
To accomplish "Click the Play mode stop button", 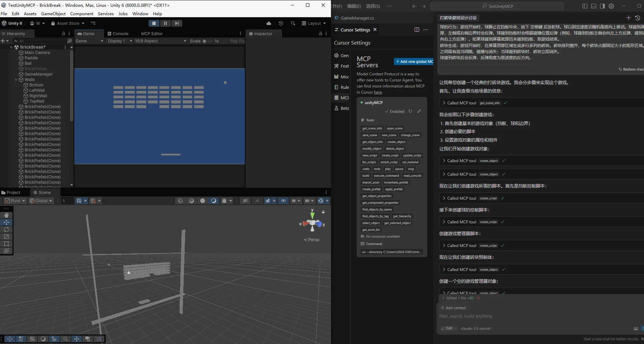I will pos(154,23).
